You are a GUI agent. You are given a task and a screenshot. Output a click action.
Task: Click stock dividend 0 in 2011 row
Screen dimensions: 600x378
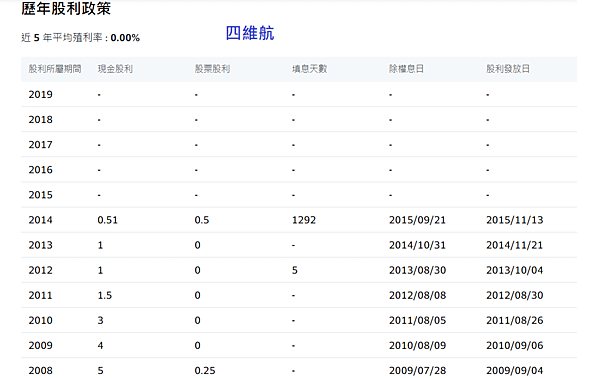197,295
